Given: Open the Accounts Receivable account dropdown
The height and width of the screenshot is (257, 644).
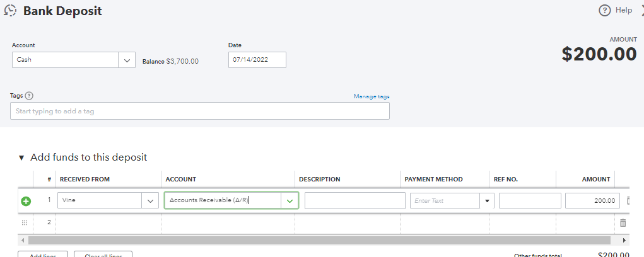Looking at the screenshot, I should coord(290,201).
